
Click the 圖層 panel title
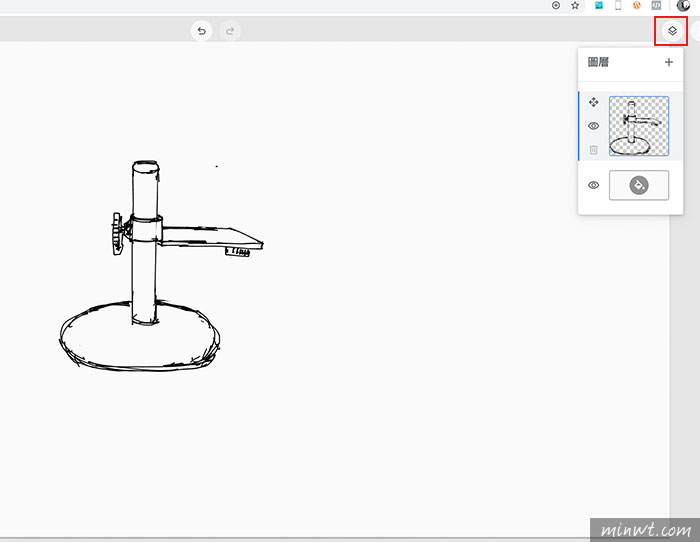[x=598, y=62]
